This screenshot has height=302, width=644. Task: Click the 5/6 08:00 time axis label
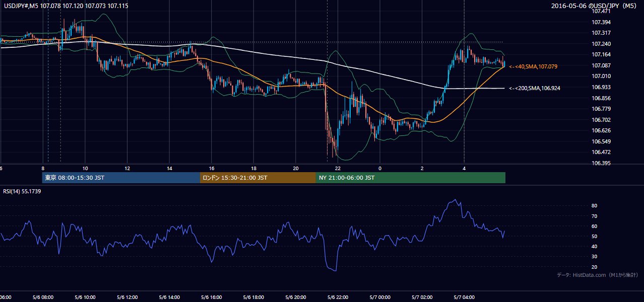point(42,297)
